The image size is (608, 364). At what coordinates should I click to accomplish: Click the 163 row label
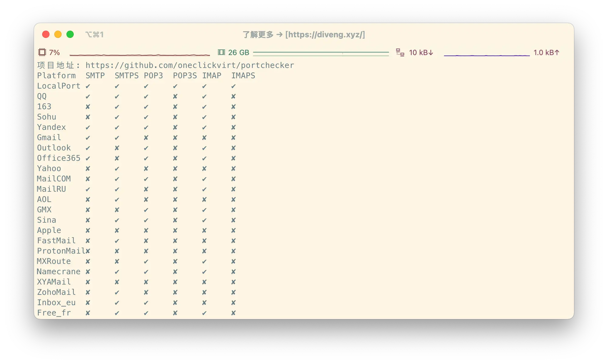point(44,106)
